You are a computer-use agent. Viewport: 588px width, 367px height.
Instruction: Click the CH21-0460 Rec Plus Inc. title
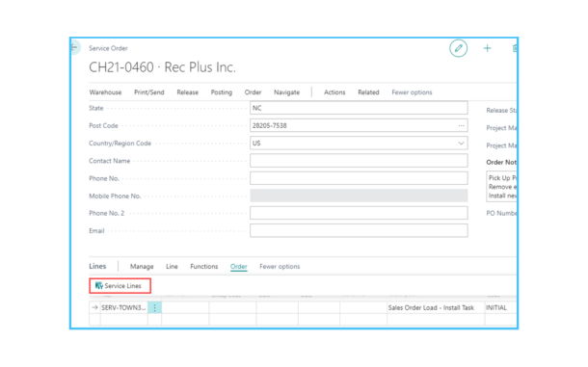[x=162, y=67]
